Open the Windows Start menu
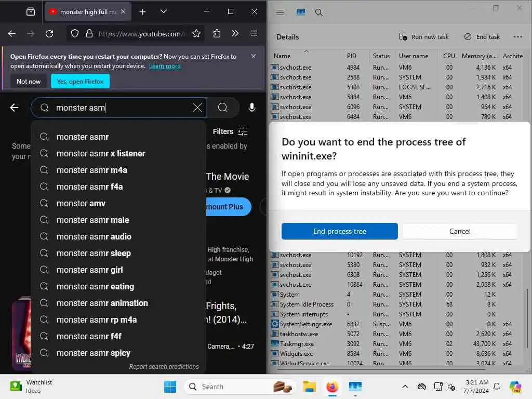The height and width of the screenshot is (399, 532). 170,387
